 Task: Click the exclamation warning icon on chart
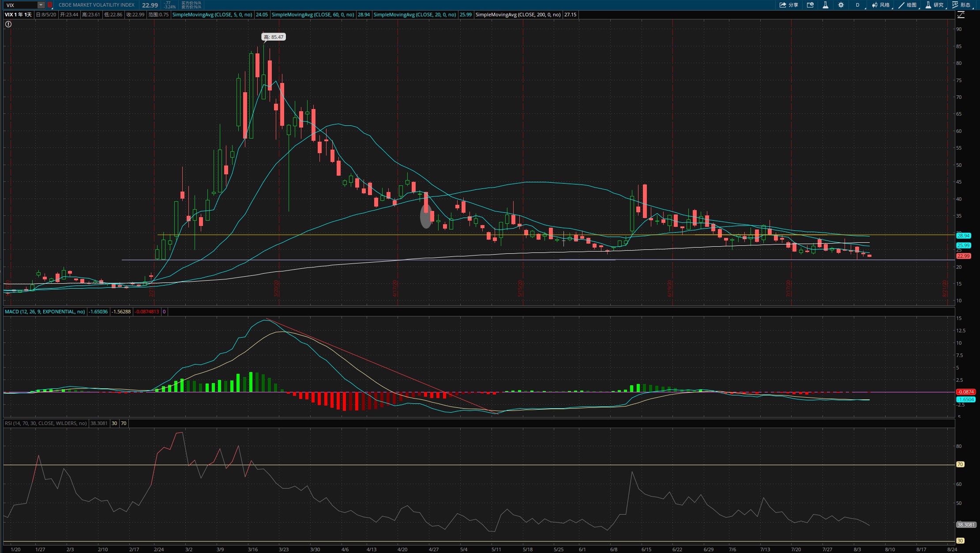click(x=8, y=24)
